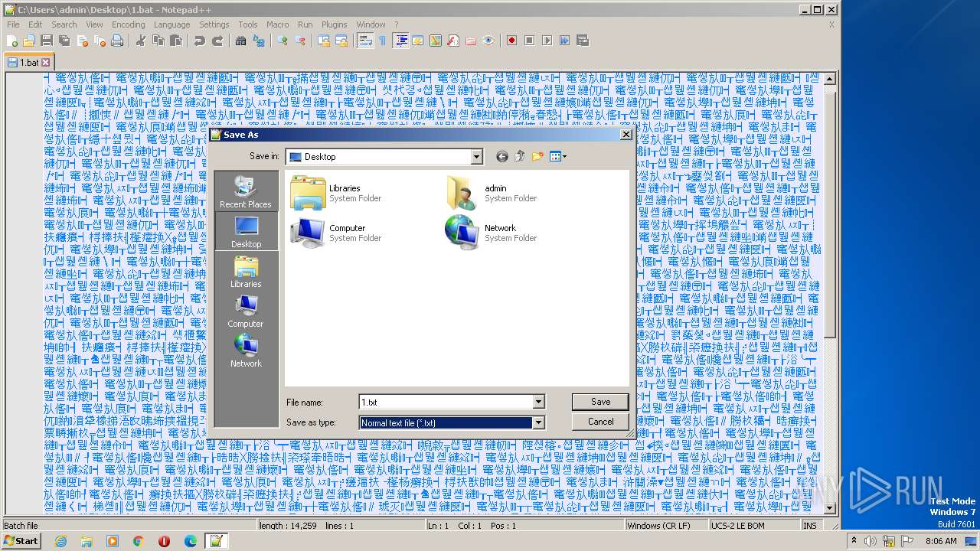Click the Start button on taskbar
The width and height of the screenshot is (980, 551).
click(x=21, y=540)
